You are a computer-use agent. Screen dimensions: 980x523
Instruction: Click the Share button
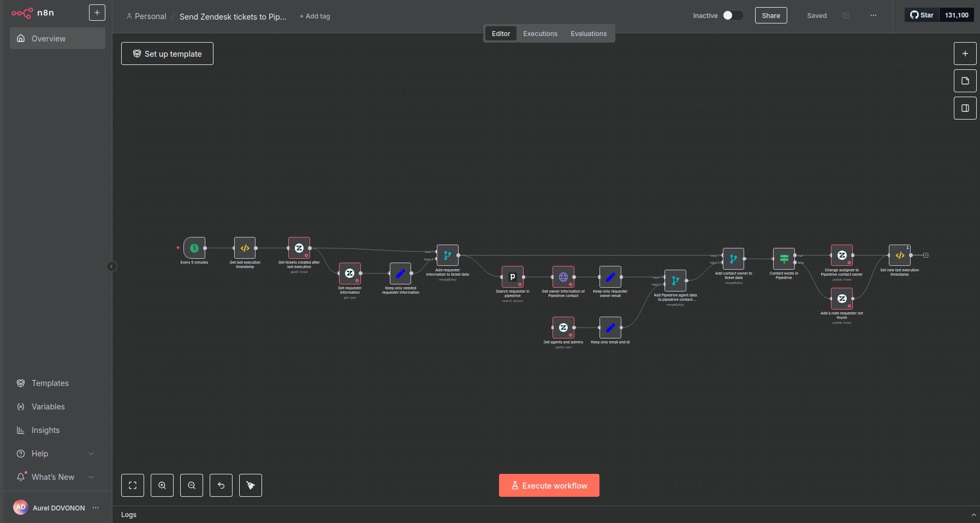tap(771, 15)
